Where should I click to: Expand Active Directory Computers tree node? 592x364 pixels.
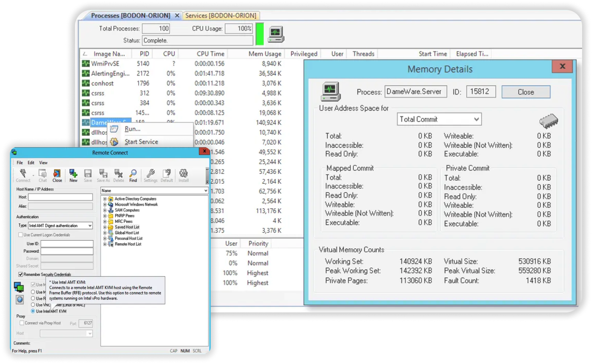(x=105, y=199)
